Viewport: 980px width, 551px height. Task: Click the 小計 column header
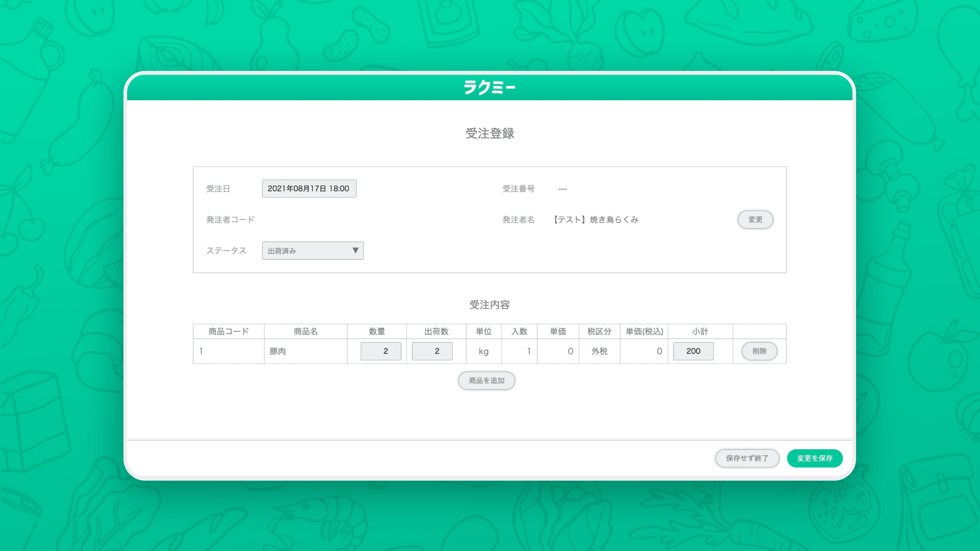pyautogui.click(x=700, y=331)
